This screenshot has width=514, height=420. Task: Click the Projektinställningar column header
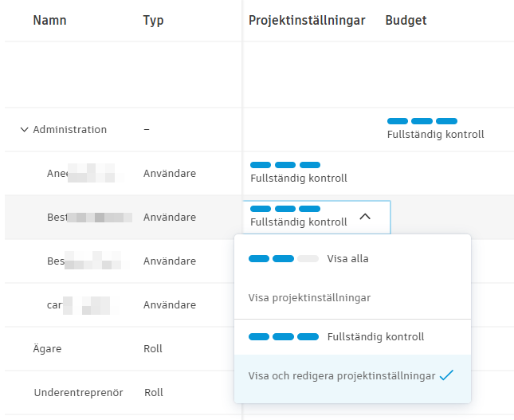coord(307,21)
